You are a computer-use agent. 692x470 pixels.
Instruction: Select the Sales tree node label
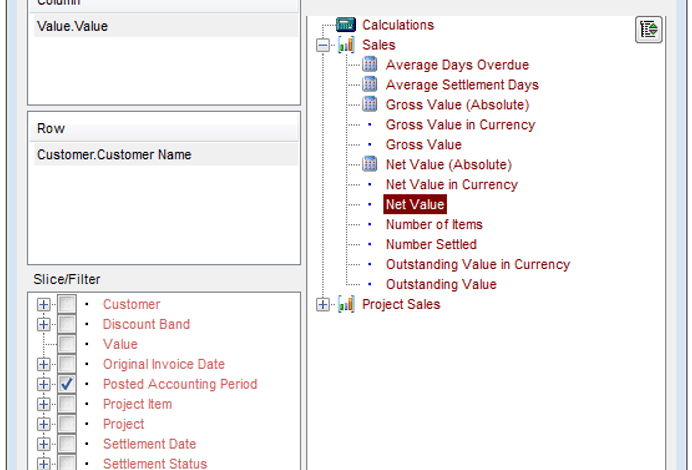pyautogui.click(x=379, y=45)
